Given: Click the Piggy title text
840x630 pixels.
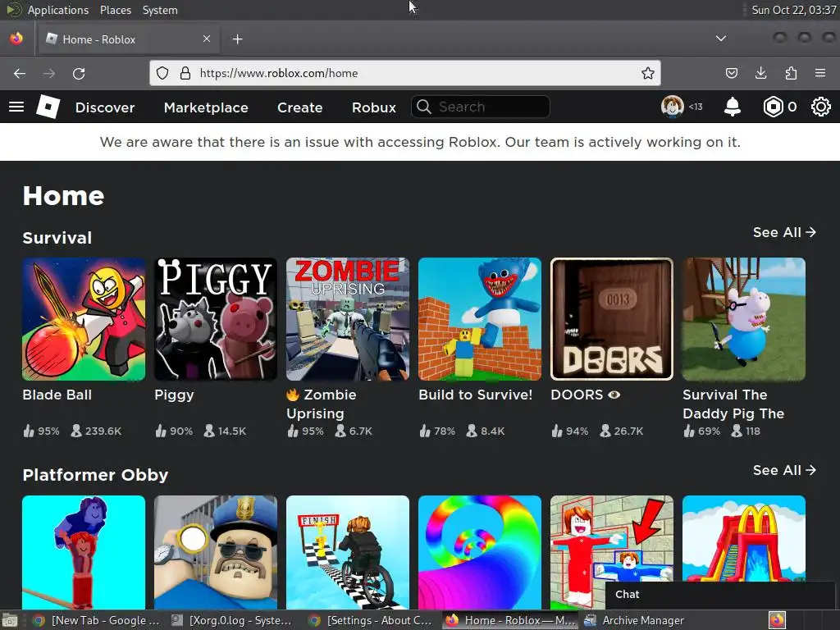Looking at the screenshot, I should click(x=174, y=395).
